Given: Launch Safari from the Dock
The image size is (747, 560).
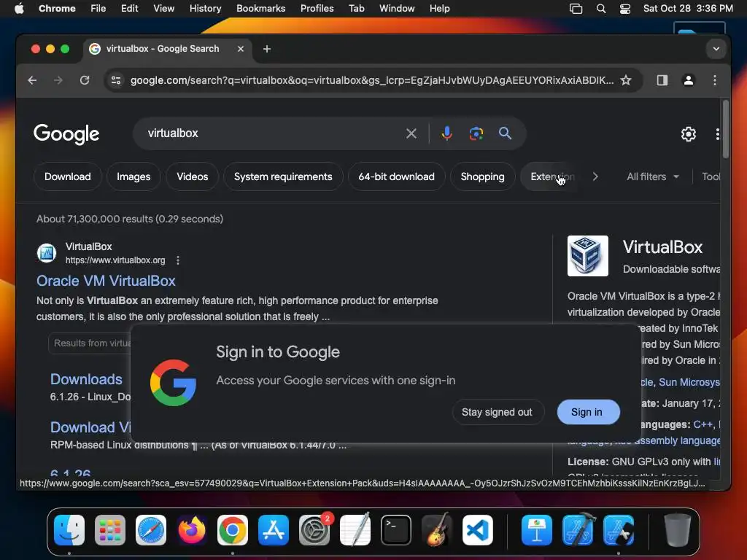Looking at the screenshot, I should [x=151, y=530].
